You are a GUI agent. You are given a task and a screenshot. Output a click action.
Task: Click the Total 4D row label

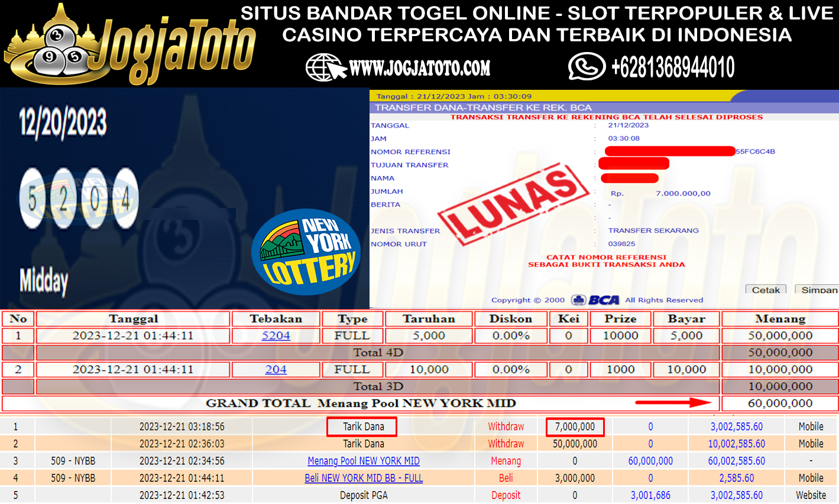click(x=378, y=353)
